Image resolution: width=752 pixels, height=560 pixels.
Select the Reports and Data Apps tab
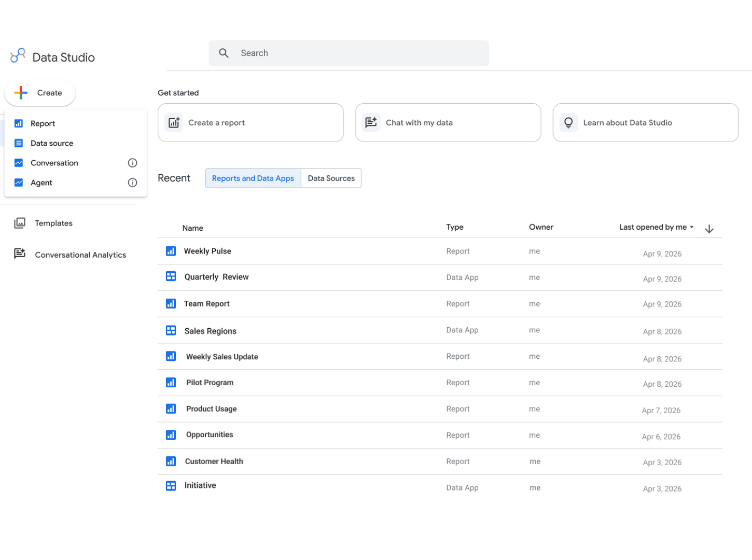(x=253, y=178)
